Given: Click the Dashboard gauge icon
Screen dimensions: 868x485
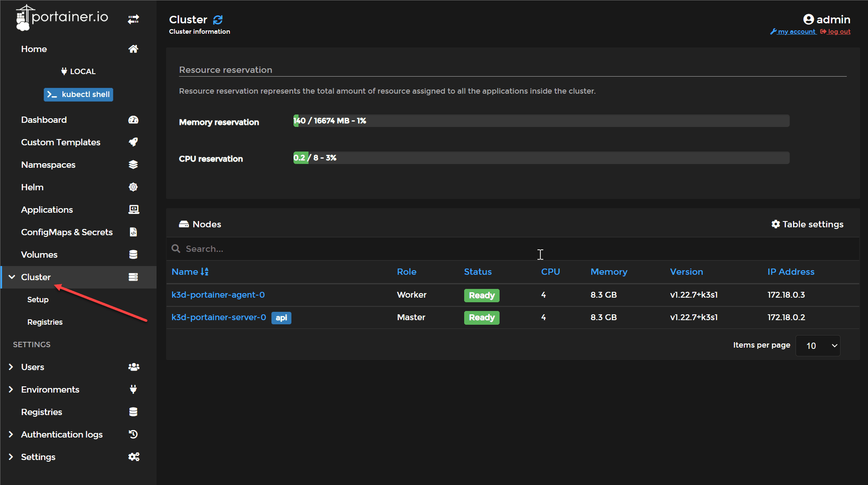Looking at the screenshot, I should point(133,120).
